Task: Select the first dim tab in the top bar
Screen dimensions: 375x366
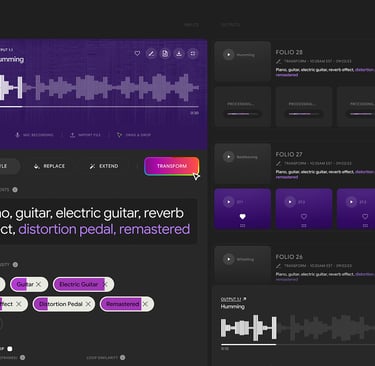Action: [x=191, y=25]
